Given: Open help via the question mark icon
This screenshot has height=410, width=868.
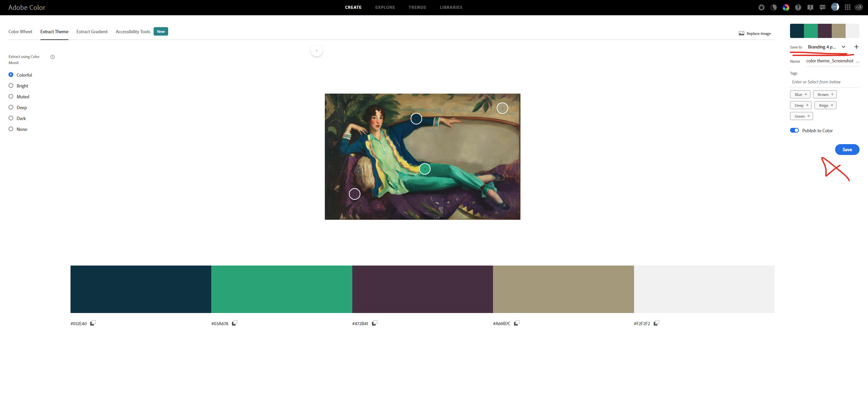Looking at the screenshot, I should tap(798, 7).
